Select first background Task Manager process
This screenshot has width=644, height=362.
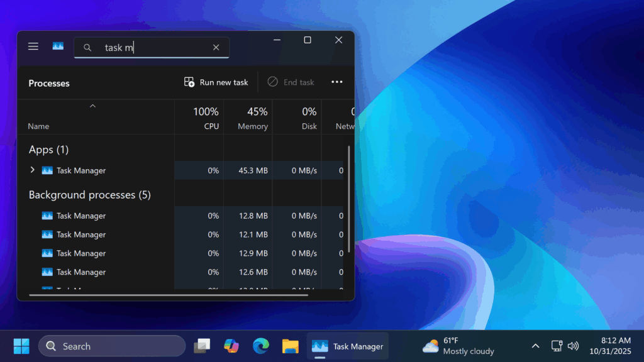click(80, 216)
